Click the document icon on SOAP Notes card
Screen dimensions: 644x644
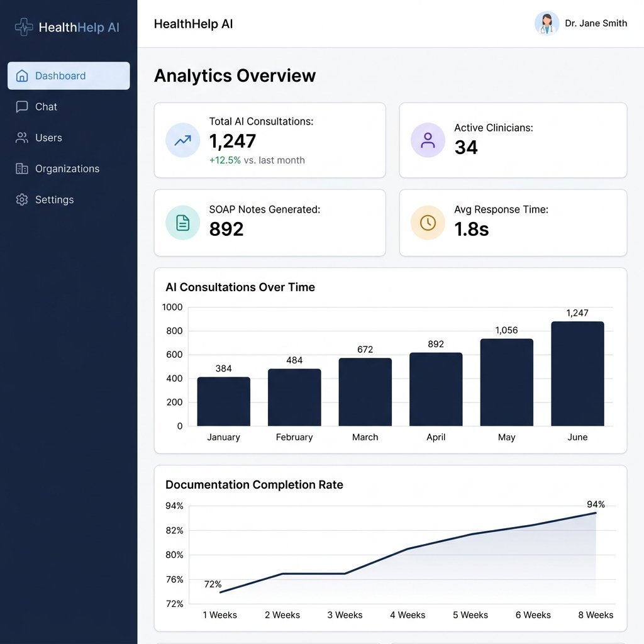pyautogui.click(x=183, y=223)
